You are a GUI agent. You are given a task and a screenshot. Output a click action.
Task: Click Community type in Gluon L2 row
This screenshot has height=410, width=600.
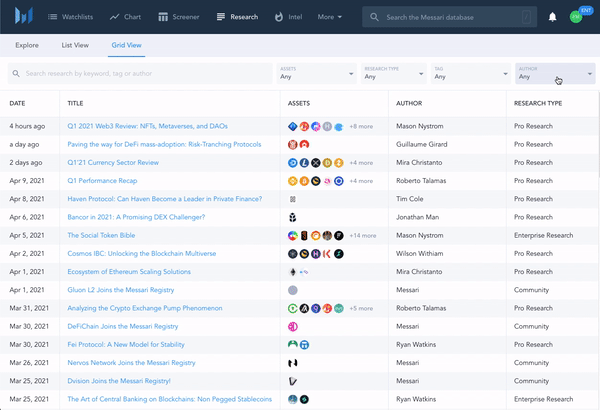(x=532, y=290)
